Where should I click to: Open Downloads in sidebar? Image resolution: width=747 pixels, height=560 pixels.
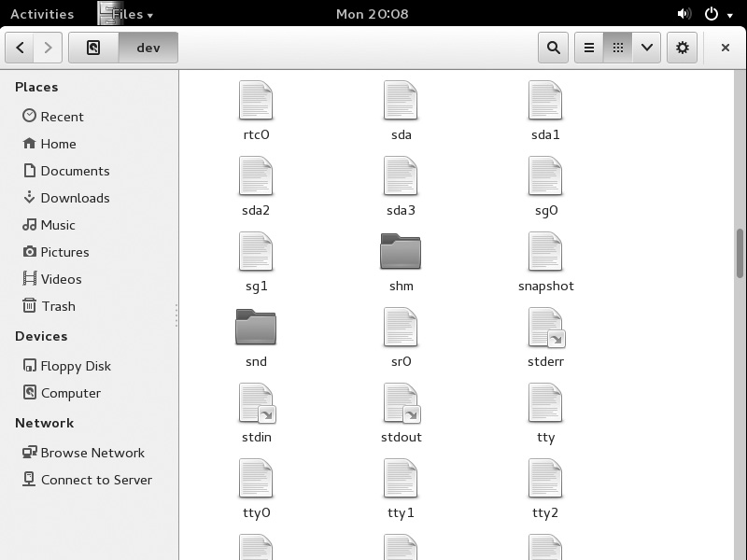(x=66, y=198)
